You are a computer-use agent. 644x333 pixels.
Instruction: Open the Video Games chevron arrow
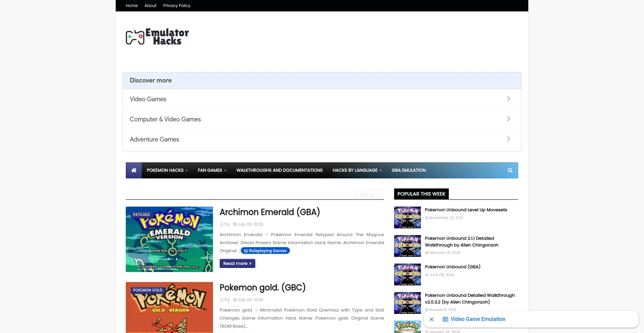coord(508,99)
